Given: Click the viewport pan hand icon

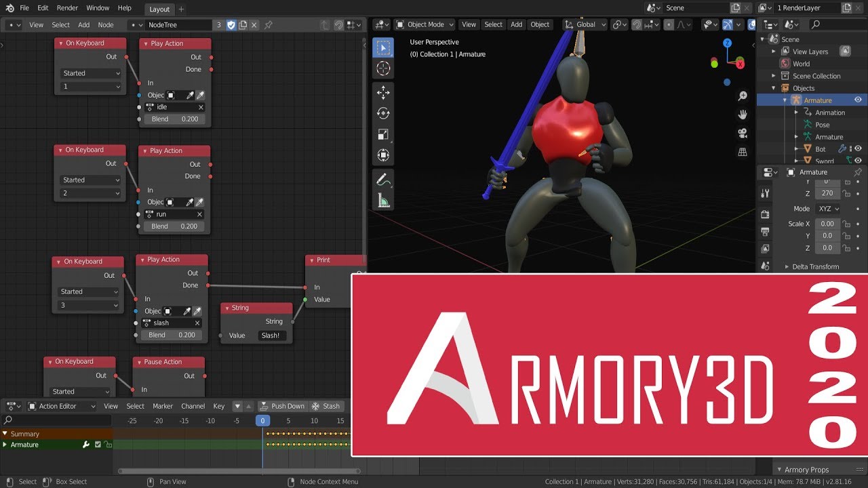Looking at the screenshot, I should [x=743, y=115].
